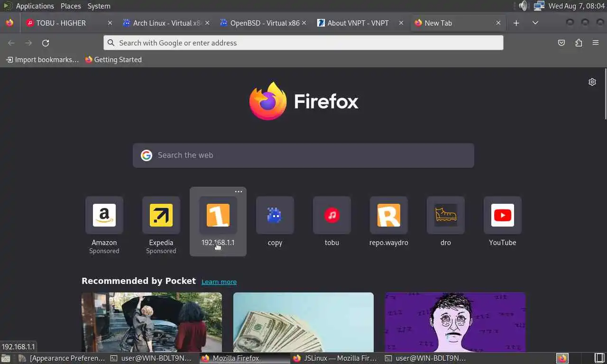Click the Search the web box
The width and height of the screenshot is (607, 364).
pos(303,155)
